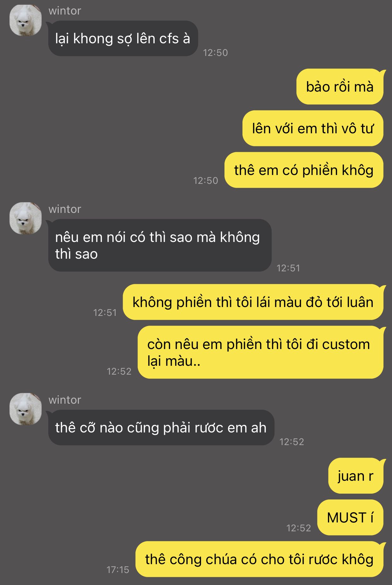Screen dimensions: 392x585
Task: Select the 'còn nêu em phiền' yellow bubble
Action: pyautogui.click(x=260, y=352)
